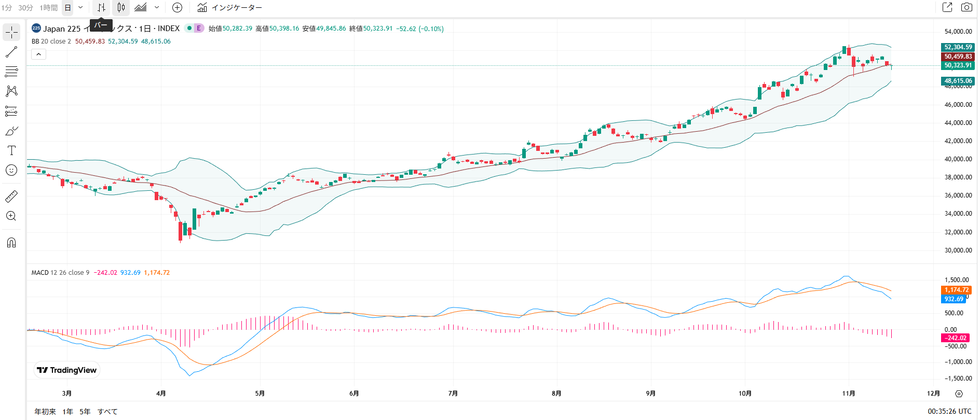Switch to the 1時間 interval
The height and width of the screenshot is (420, 980).
tap(49, 8)
